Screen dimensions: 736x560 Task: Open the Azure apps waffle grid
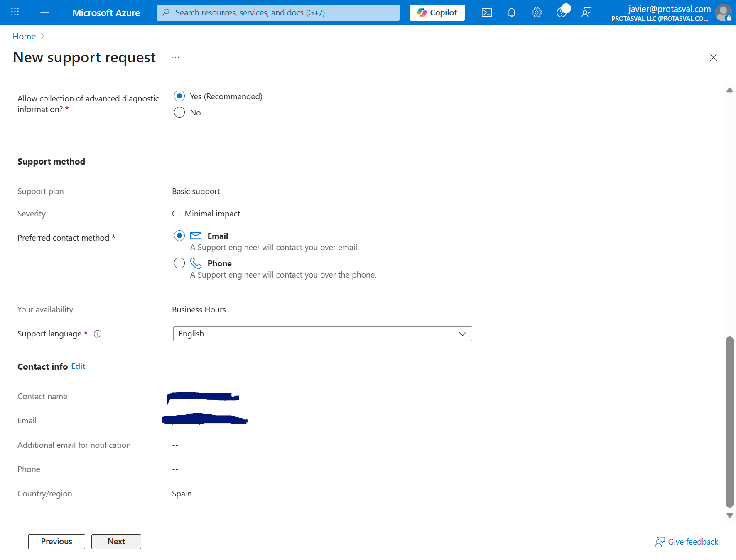click(15, 12)
